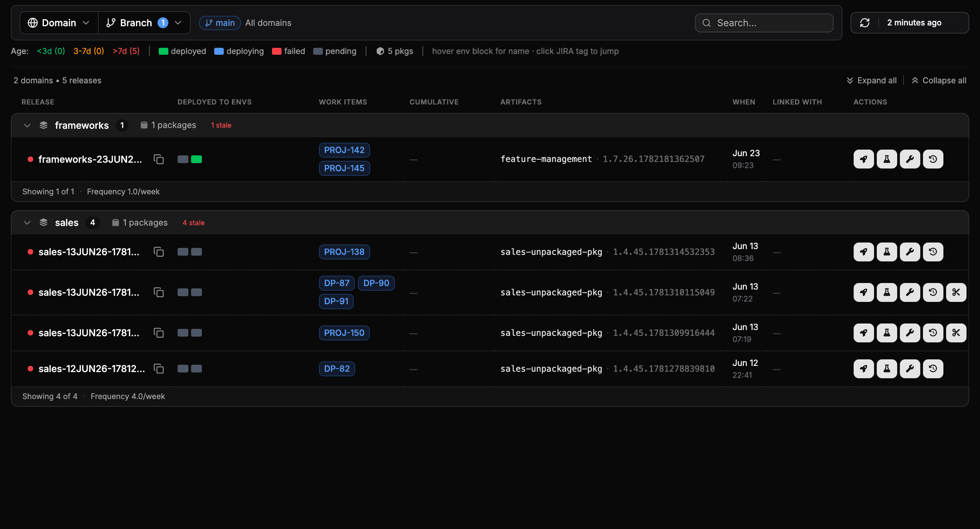Open JIRA tag DP-82
This screenshot has height=529, width=980.
point(337,369)
